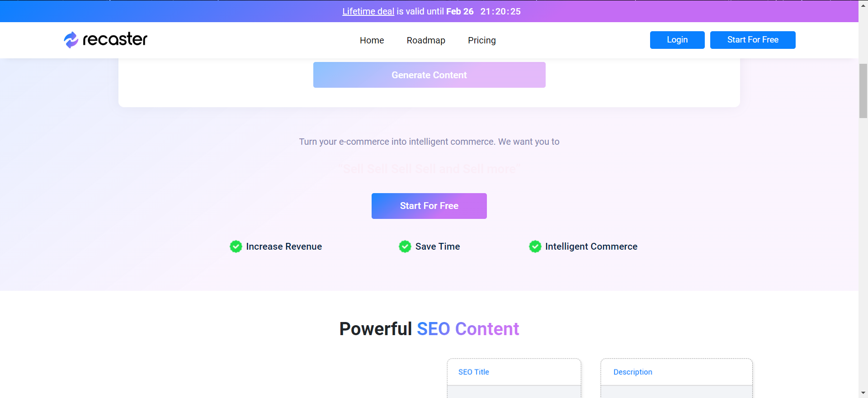Click the Powerful SEO Content heading
The height and width of the screenshot is (398, 868).
[x=429, y=329]
